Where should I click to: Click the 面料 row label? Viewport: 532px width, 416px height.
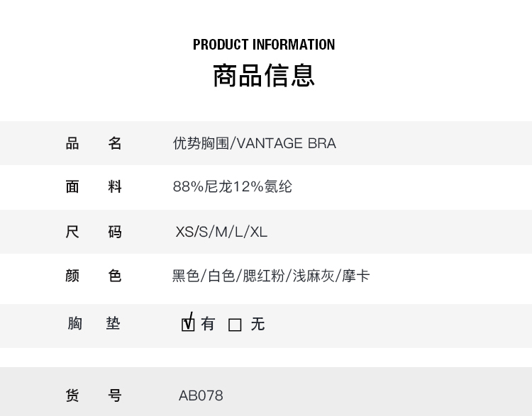94,187
